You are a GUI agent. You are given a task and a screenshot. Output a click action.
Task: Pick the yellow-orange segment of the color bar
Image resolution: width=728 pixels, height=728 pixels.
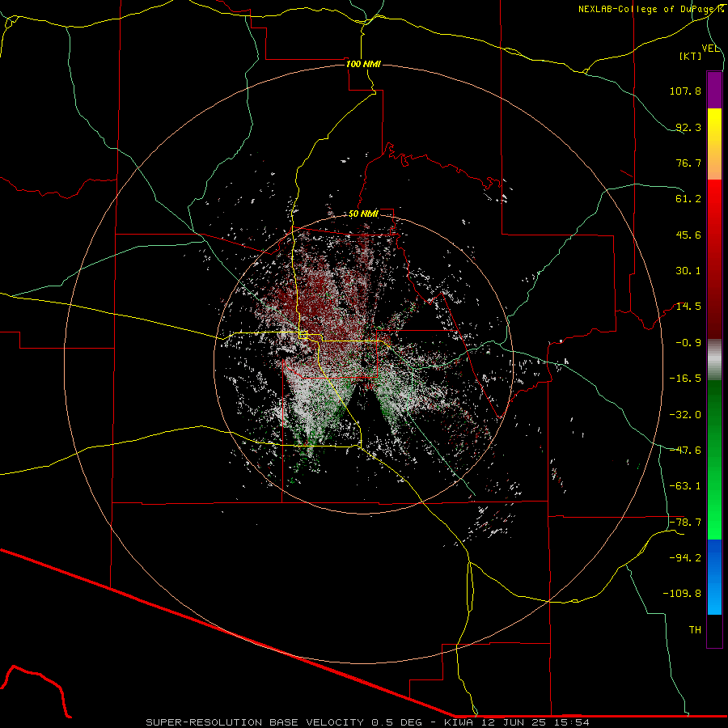714,144
